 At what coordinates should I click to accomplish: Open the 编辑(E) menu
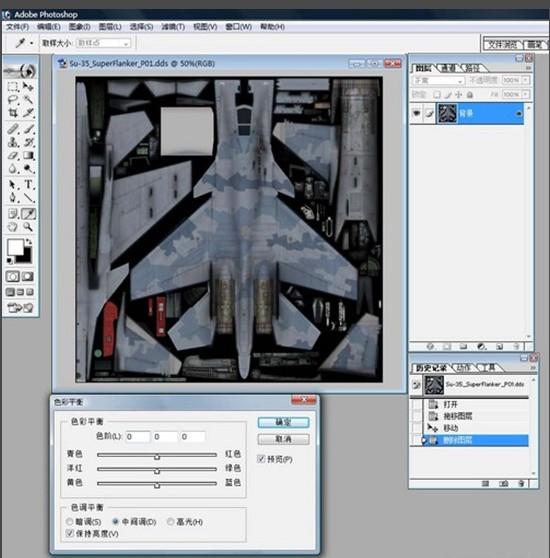click(x=49, y=27)
